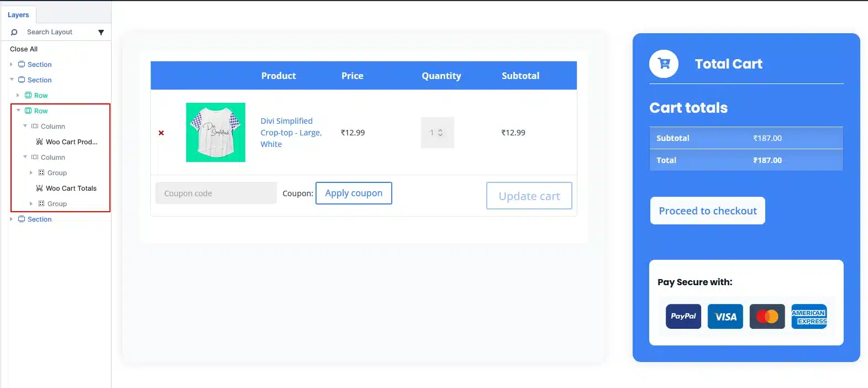This screenshot has height=388, width=868.
Task: Click the search magnifier icon in Layers
Action: [14, 32]
